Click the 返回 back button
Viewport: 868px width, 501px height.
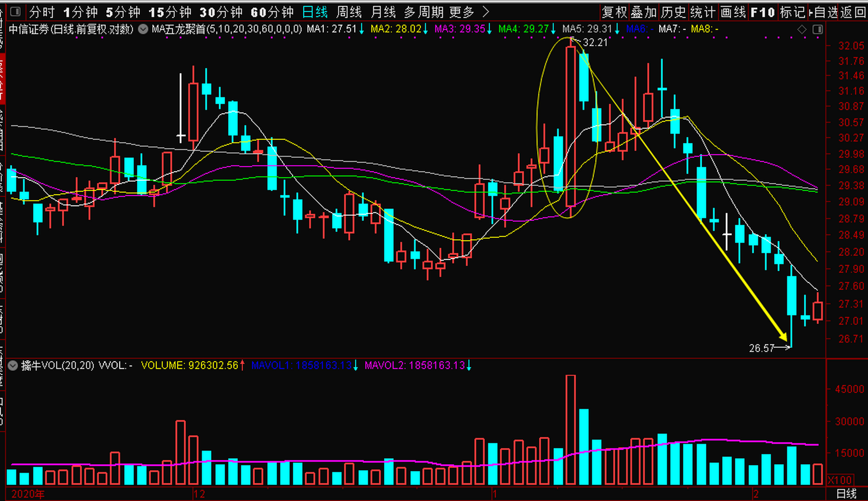(x=853, y=12)
